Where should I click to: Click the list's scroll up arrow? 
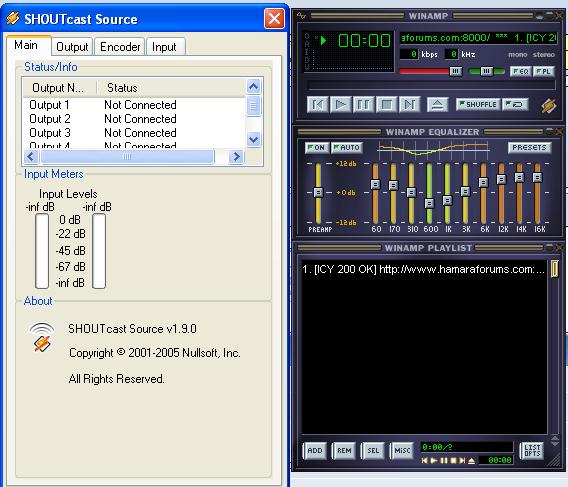(x=254, y=87)
